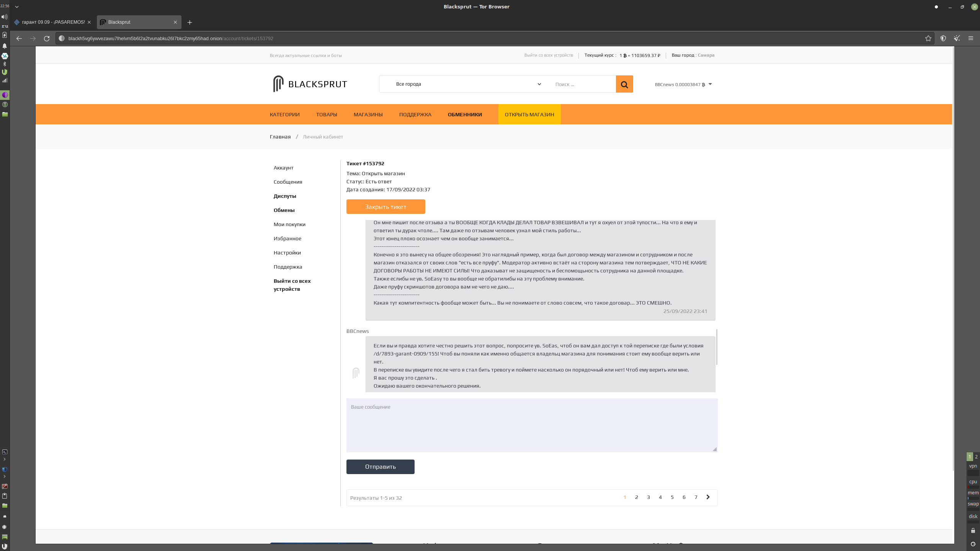The image size is (980, 551).
Task: Click the 'Закрыть тикет' button
Action: [x=385, y=207]
